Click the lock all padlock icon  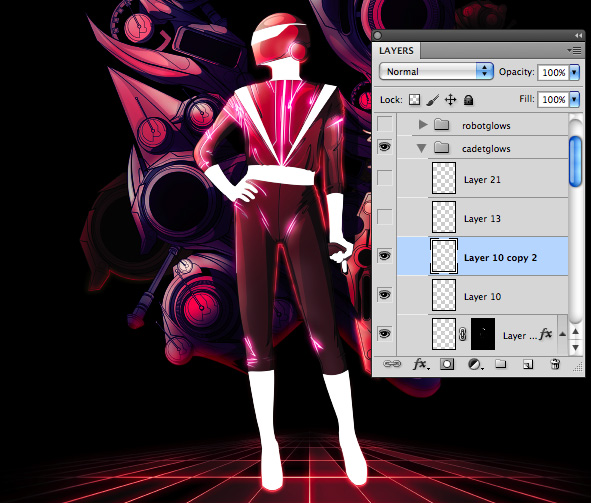469,100
